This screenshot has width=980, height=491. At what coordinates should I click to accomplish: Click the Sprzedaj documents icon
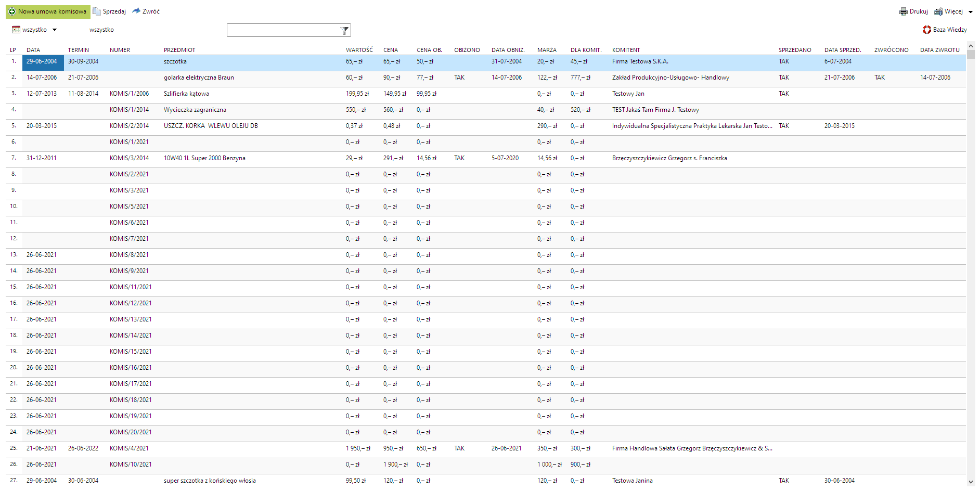pyautogui.click(x=97, y=11)
